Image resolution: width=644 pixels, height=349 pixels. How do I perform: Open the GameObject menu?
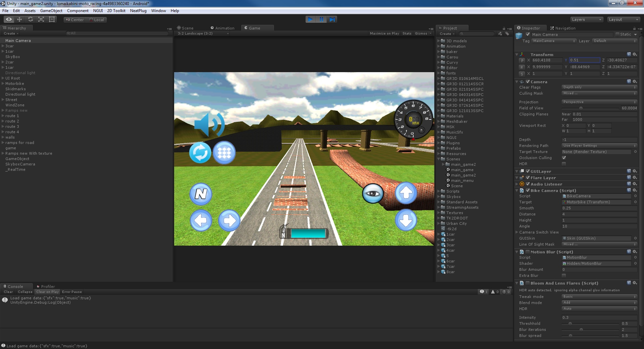(51, 11)
